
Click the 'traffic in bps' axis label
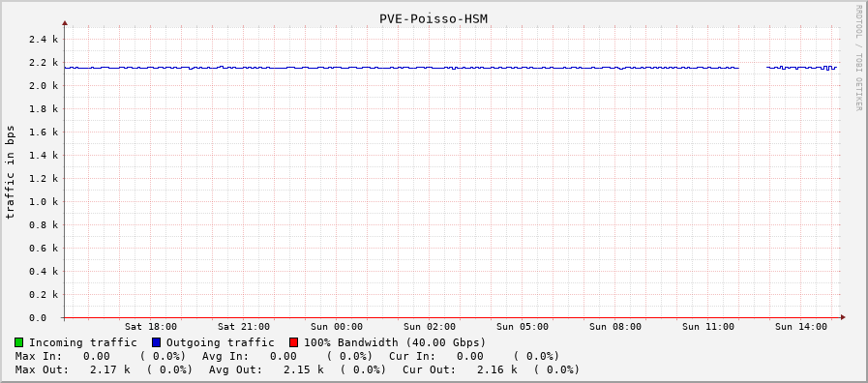point(11,172)
